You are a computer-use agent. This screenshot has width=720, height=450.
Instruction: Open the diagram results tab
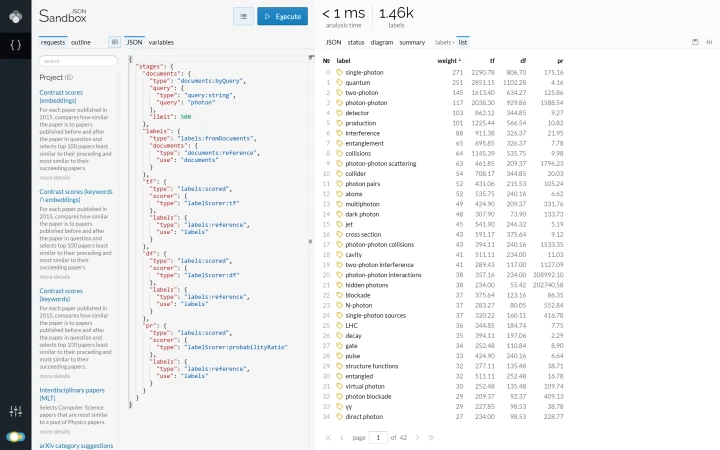click(x=382, y=42)
